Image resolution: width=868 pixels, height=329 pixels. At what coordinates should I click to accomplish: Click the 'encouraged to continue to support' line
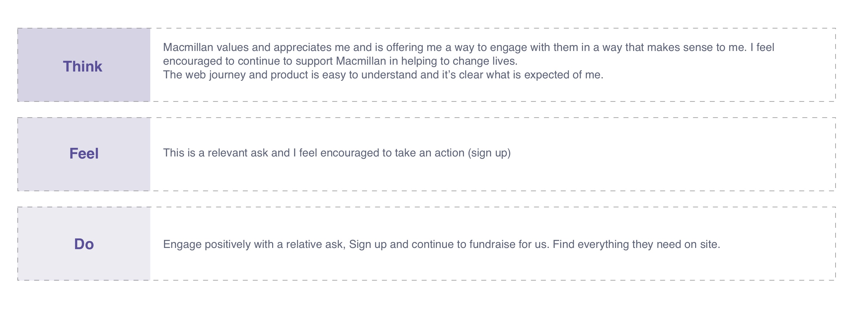(340, 61)
